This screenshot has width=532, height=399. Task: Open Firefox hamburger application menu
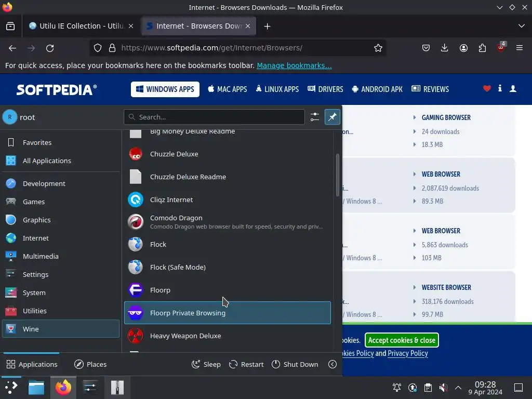(x=520, y=48)
